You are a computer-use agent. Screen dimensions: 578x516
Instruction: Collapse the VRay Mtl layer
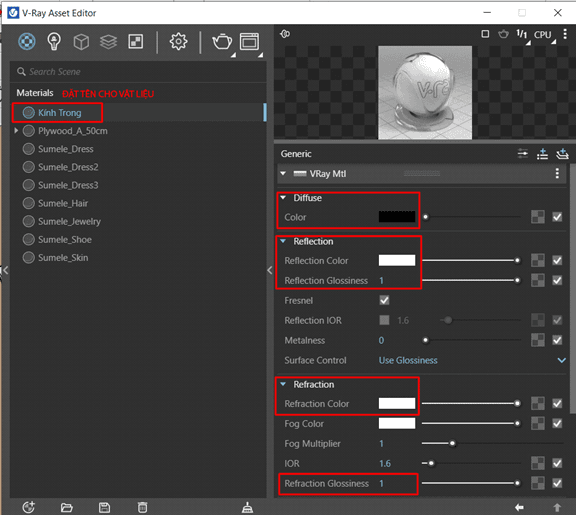283,173
